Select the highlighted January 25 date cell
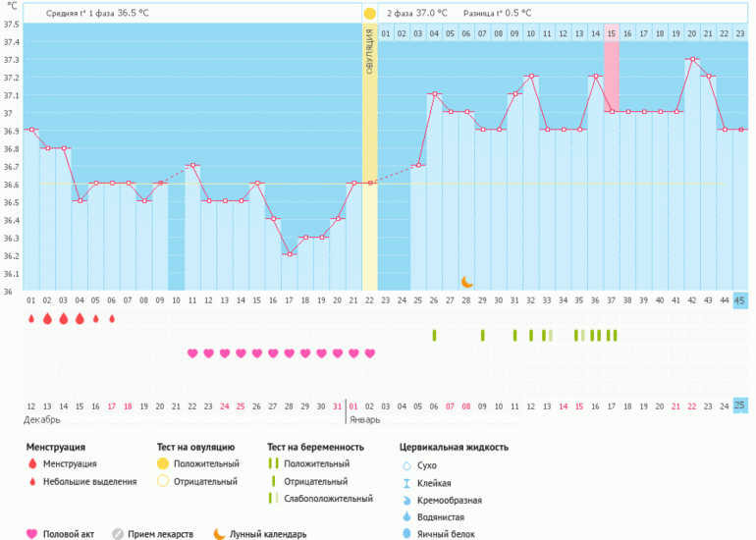The height and width of the screenshot is (540, 756). click(739, 405)
